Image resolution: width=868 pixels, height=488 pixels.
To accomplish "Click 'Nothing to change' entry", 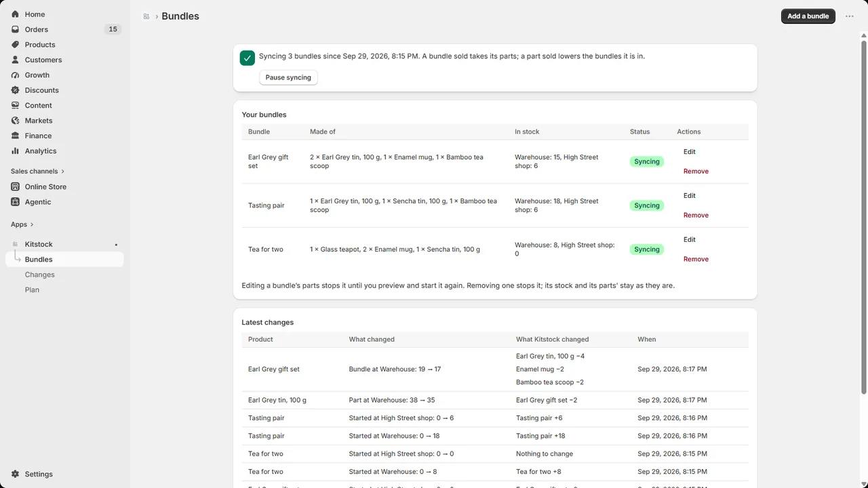I will click(545, 453).
